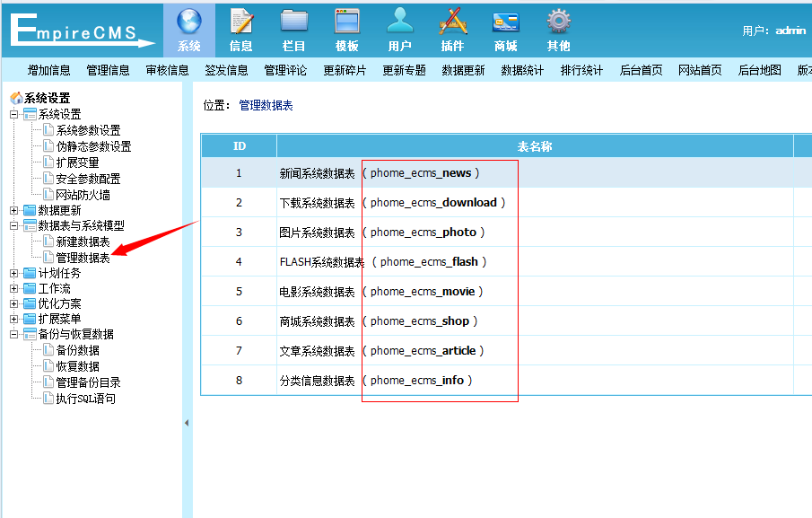
Task: Open 数据统计 in the menu bar
Action: pyautogui.click(x=522, y=70)
